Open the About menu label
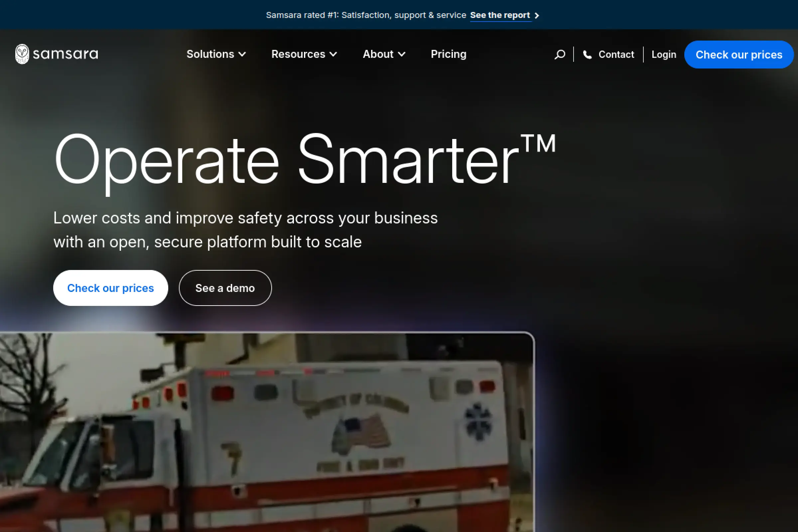This screenshot has width=798, height=532. [378, 54]
